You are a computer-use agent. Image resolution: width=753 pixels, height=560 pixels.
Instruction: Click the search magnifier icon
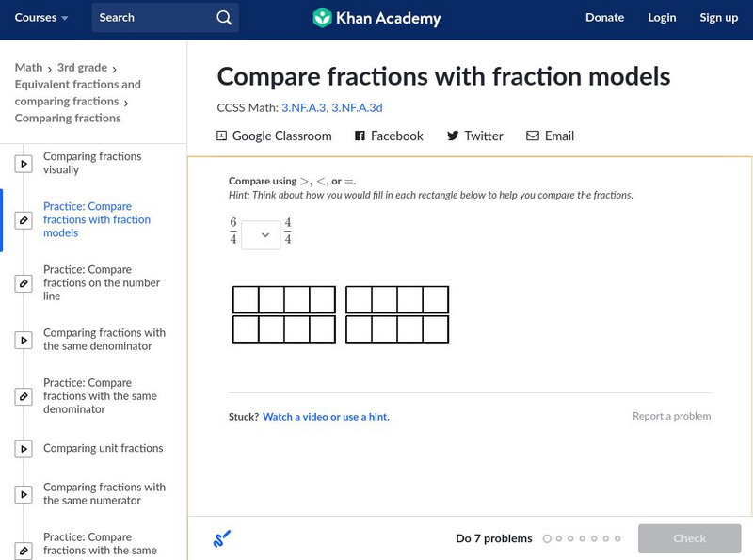223,18
